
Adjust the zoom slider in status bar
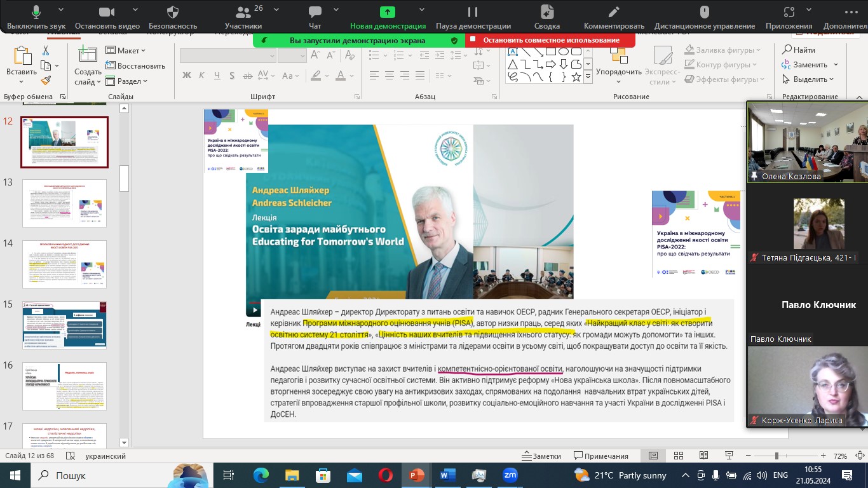pos(776,456)
